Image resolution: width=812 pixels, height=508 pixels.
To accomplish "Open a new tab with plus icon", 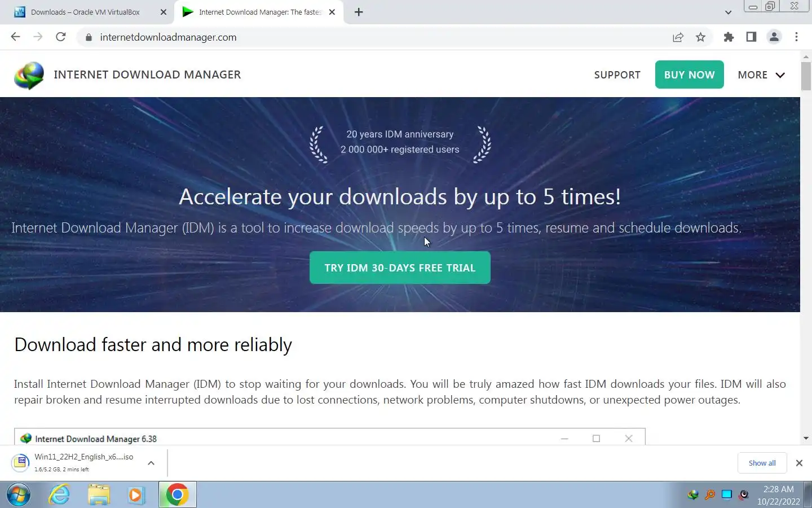I will (359, 12).
